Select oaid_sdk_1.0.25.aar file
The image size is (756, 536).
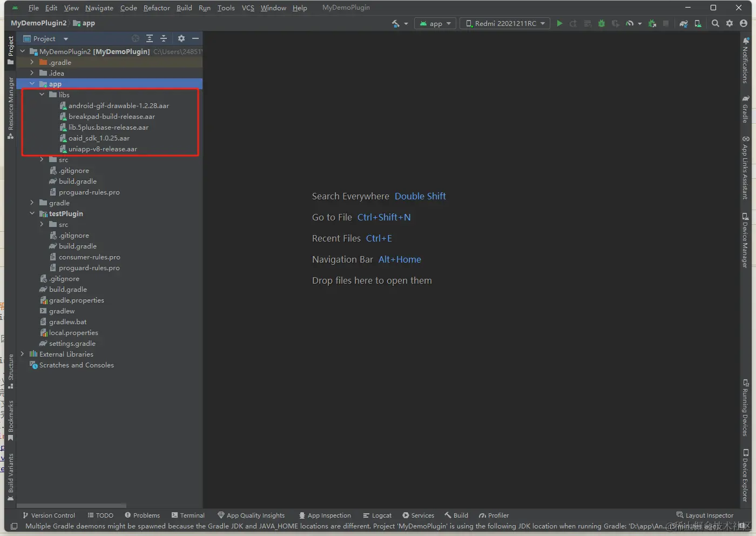[x=99, y=138]
